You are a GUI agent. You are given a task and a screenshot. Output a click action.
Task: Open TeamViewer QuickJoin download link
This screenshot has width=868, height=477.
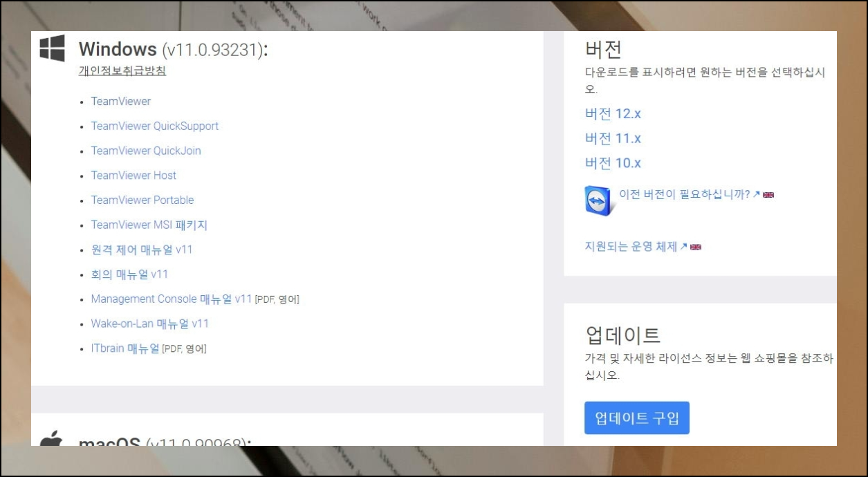[x=146, y=151]
